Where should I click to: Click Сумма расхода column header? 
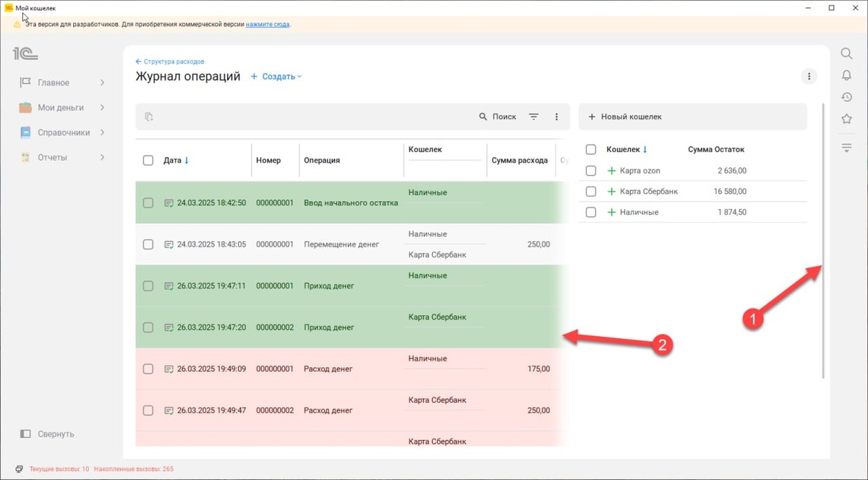point(519,160)
